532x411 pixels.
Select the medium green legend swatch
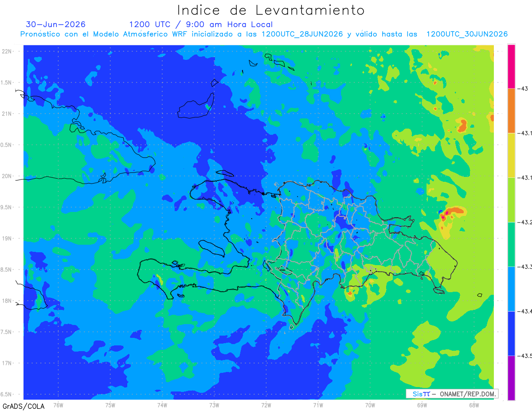click(511, 244)
